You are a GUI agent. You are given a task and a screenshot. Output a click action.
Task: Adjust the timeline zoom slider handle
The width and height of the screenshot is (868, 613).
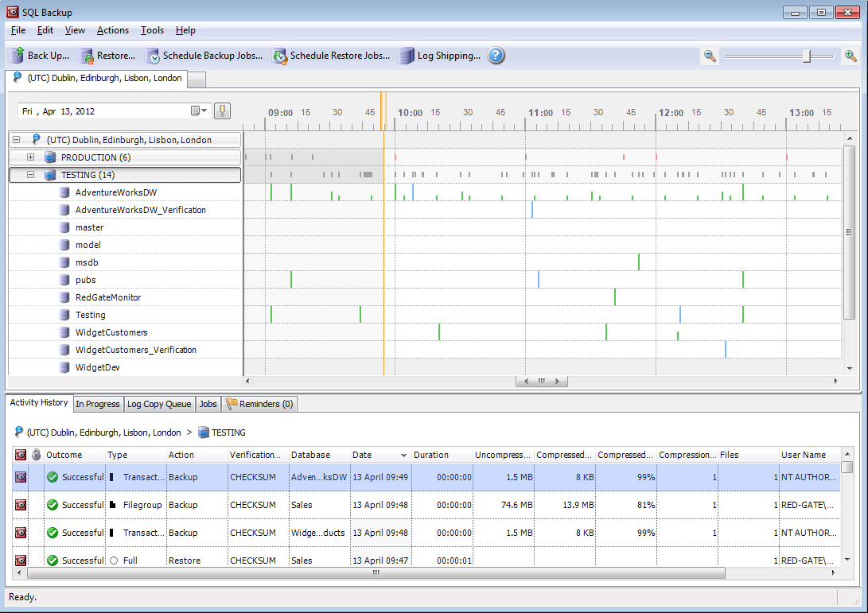click(x=807, y=56)
